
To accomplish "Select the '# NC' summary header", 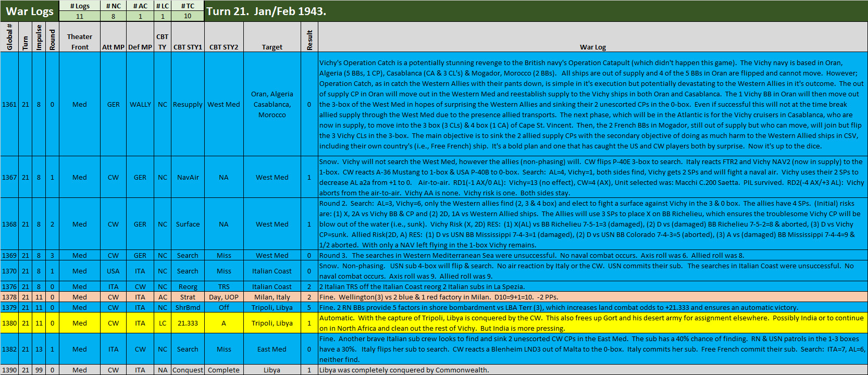I will coord(114,6).
